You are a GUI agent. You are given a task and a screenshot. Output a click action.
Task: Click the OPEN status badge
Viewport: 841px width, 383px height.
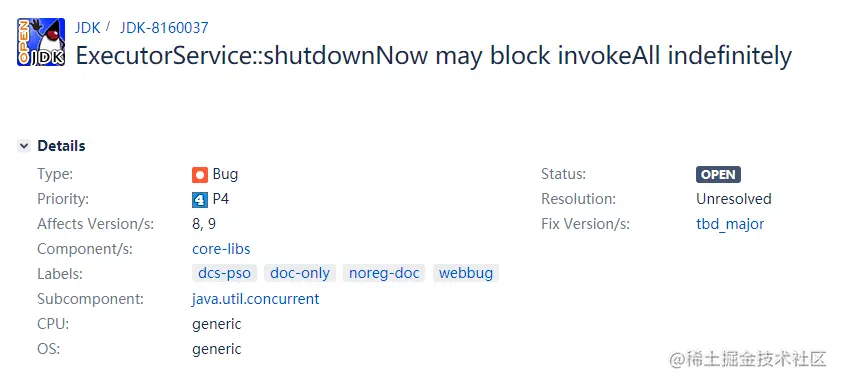[719, 175]
